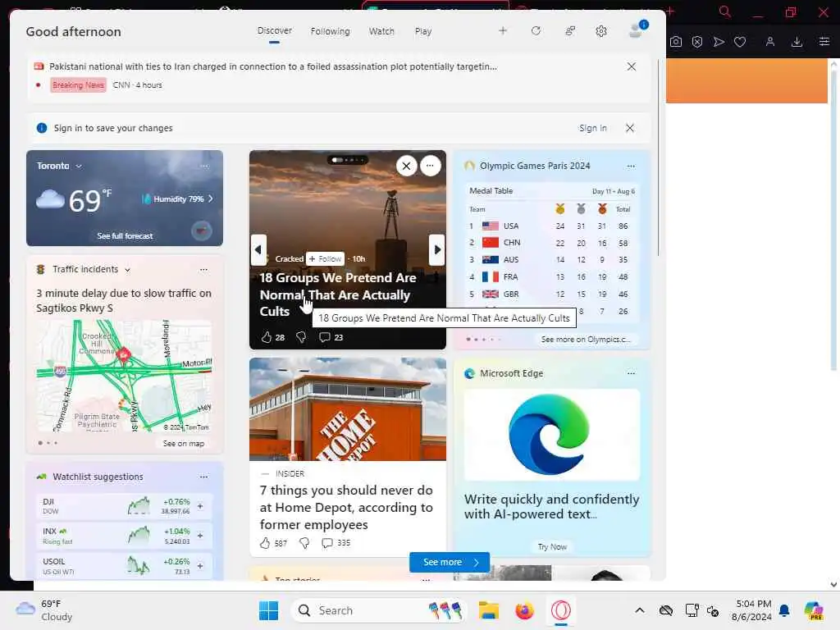Screen dimensions: 840x630
Task: Like the 18 Groups article
Action: coord(267,337)
